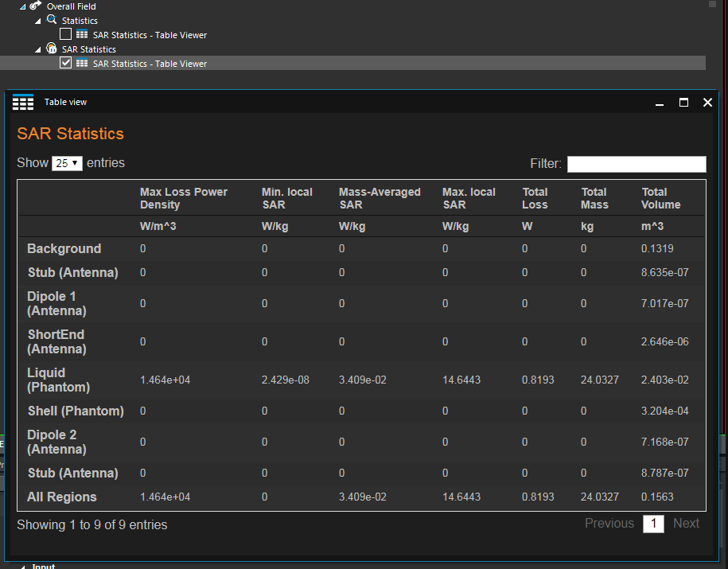The height and width of the screenshot is (569, 728).
Task: Sort by Total Loss column header
Action: click(535, 198)
